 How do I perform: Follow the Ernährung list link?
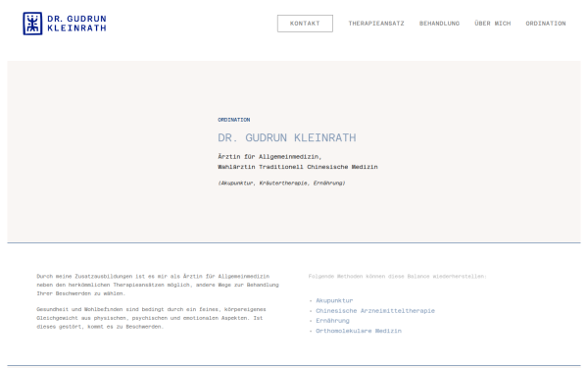[332, 321]
